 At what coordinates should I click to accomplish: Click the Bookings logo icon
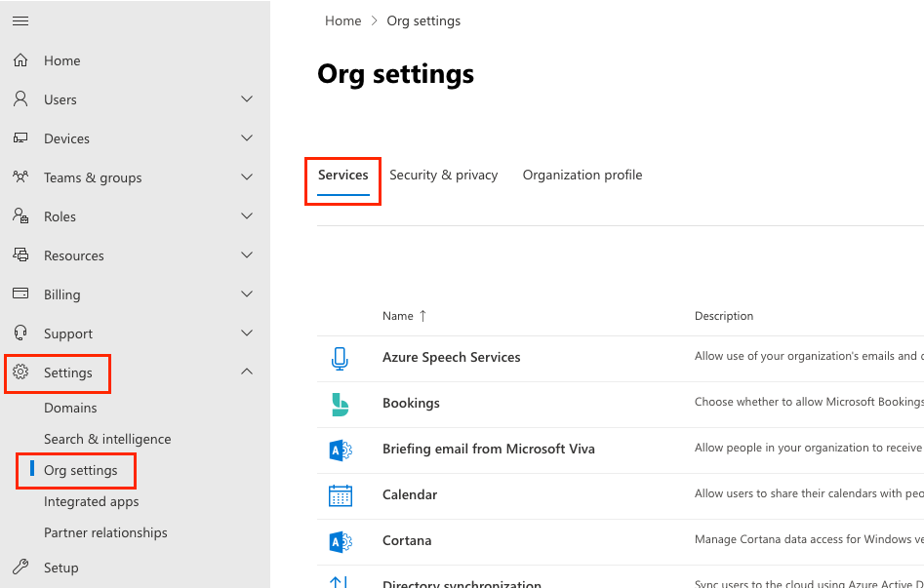pyautogui.click(x=340, y=404)
